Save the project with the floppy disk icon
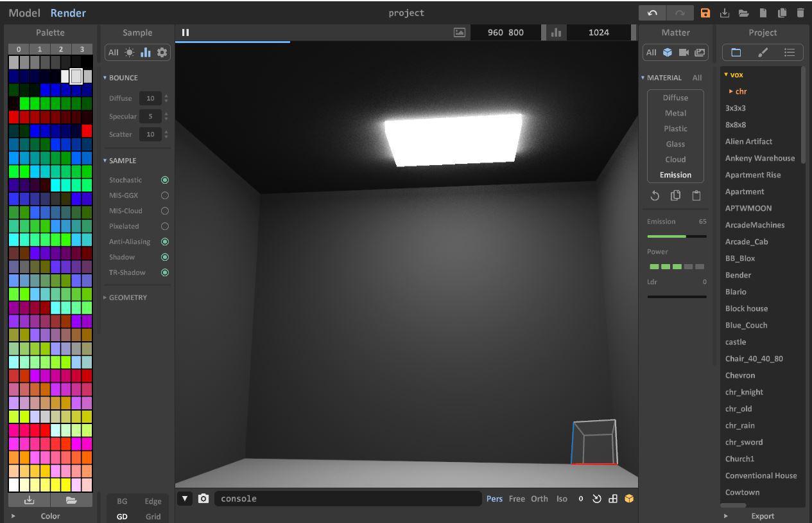 coord(705,12)
